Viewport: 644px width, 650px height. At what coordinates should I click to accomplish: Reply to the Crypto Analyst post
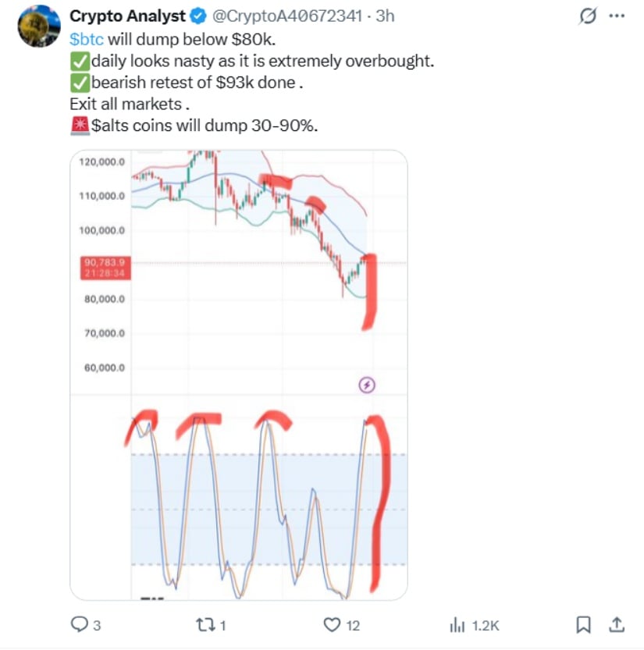(80, 624)
